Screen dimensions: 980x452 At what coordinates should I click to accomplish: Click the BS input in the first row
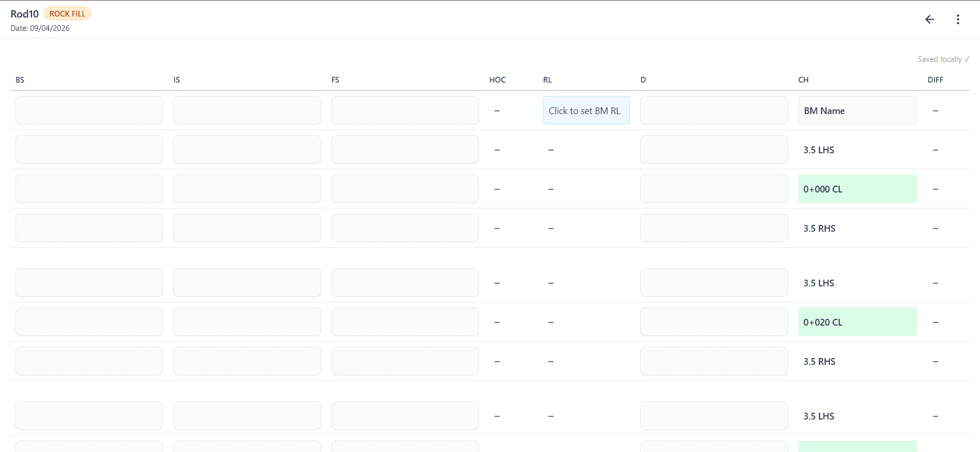coord(89,110)
